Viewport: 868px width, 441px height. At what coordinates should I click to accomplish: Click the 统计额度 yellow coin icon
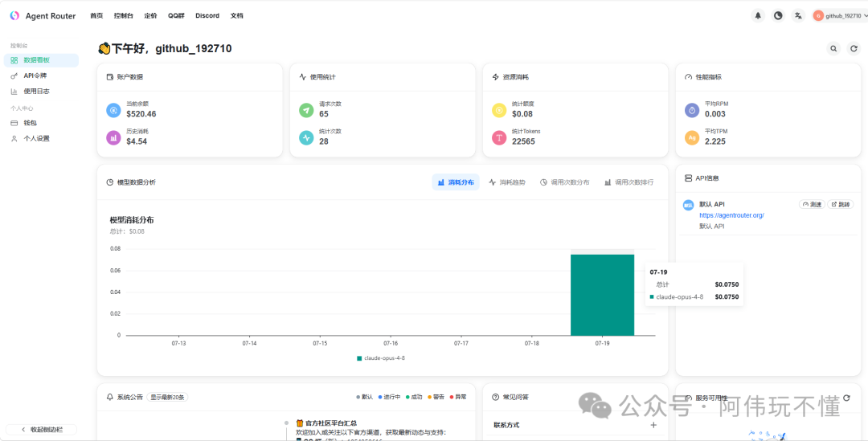[x=499, y=110]
